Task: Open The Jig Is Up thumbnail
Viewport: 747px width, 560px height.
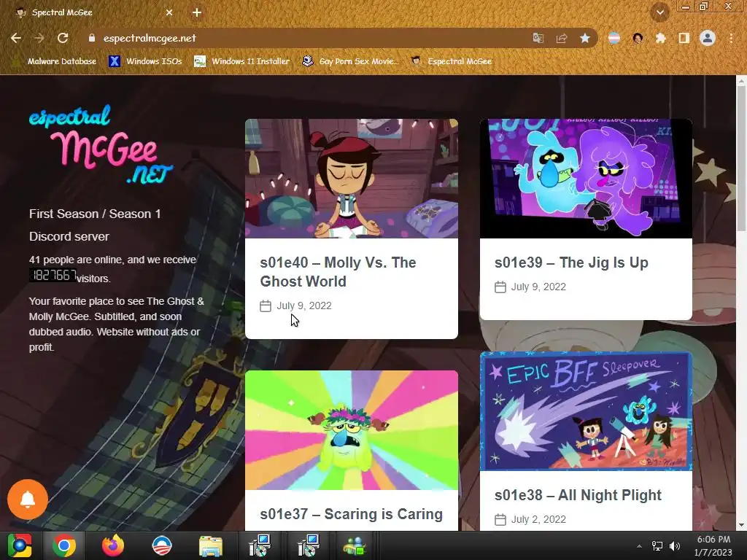Action: pyautogui.click(x=586, y=179)
